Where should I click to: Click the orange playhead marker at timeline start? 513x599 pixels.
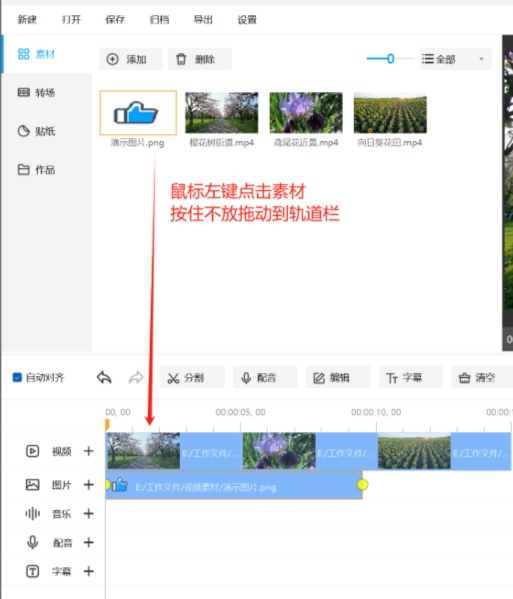tap(107, 424)
